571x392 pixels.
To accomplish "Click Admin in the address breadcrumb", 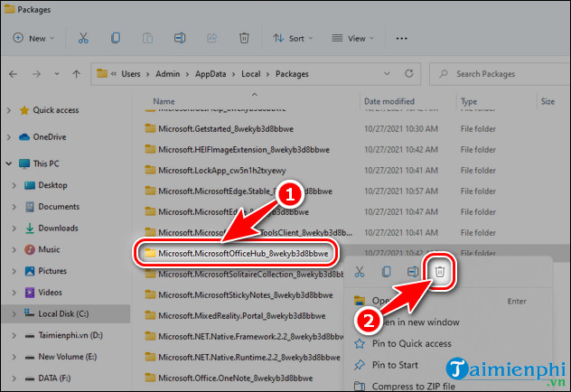I will pyautogui.click(x=168, y=74).
